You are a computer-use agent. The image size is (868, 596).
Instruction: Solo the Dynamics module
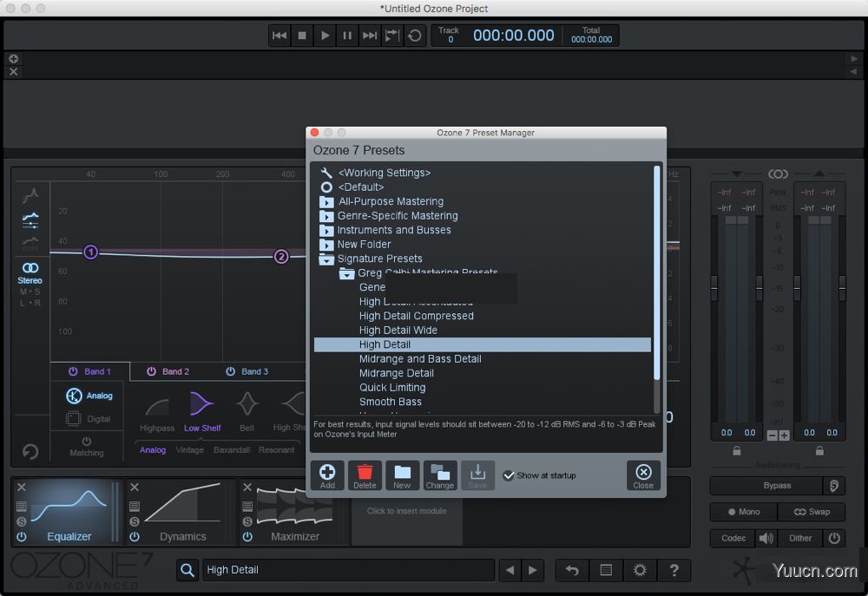coord(135,521)
